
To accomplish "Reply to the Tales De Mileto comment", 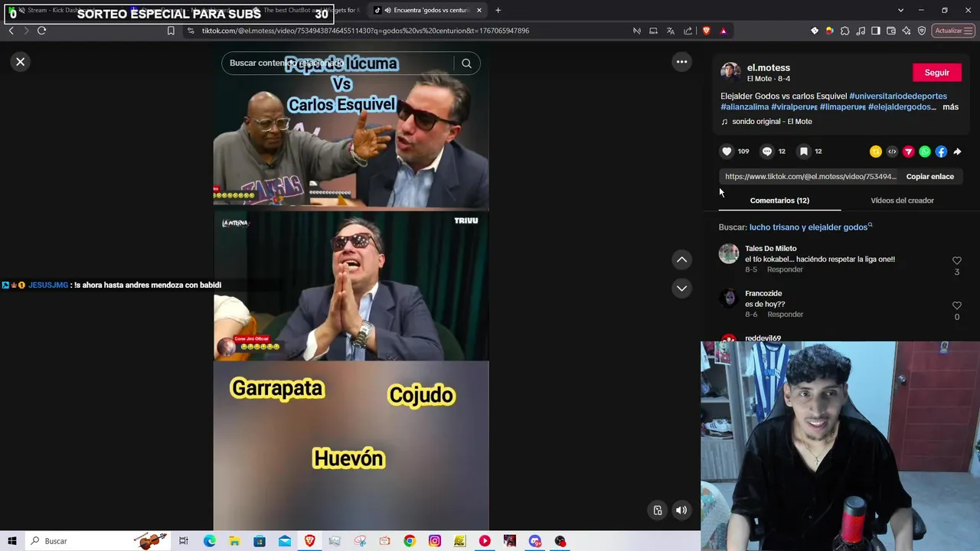I will [x=785, y=269].
